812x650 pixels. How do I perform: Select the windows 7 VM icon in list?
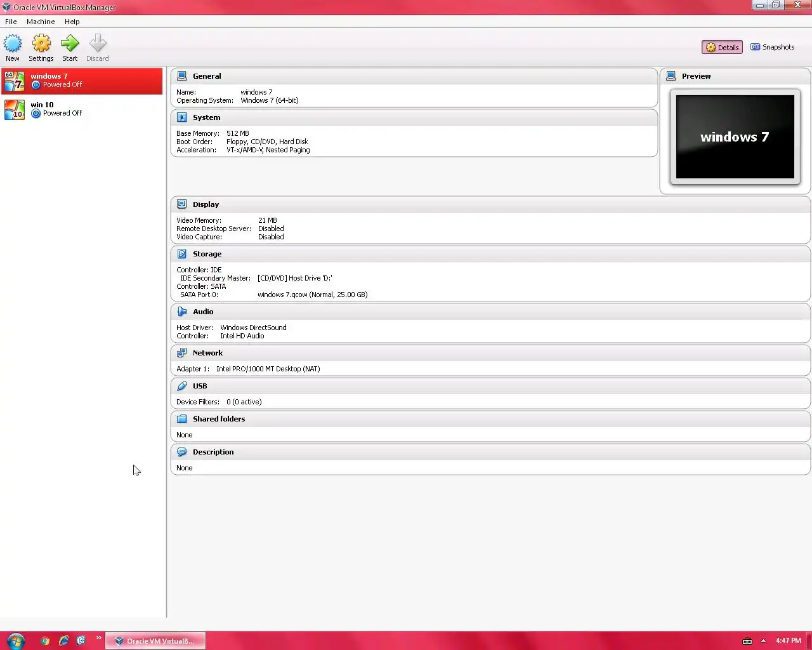click(x=15, y=81)
